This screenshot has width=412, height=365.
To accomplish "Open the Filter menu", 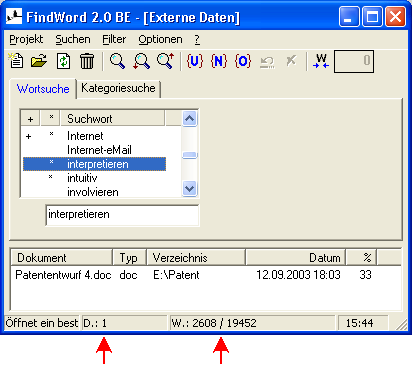I will (114, 39).
